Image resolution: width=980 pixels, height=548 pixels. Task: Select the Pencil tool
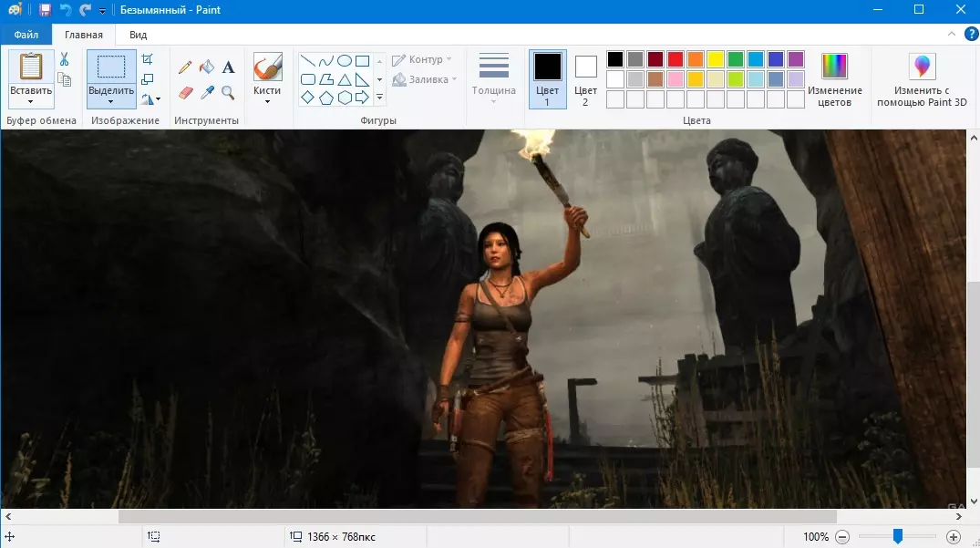[x=185, y=67]
